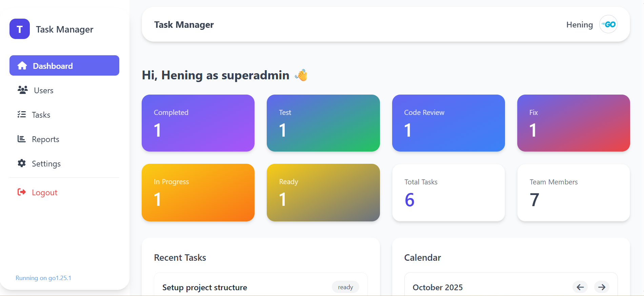Screen dimensions: 644x296
Task: Click the Setup project structure task
Action: 205,288
